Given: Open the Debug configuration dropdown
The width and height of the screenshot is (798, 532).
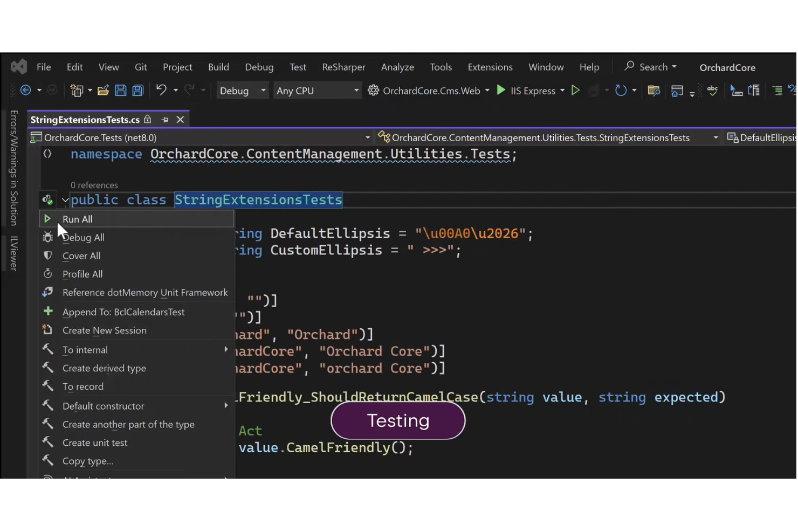Looking at the screenshot, I should tap(242, 91).
